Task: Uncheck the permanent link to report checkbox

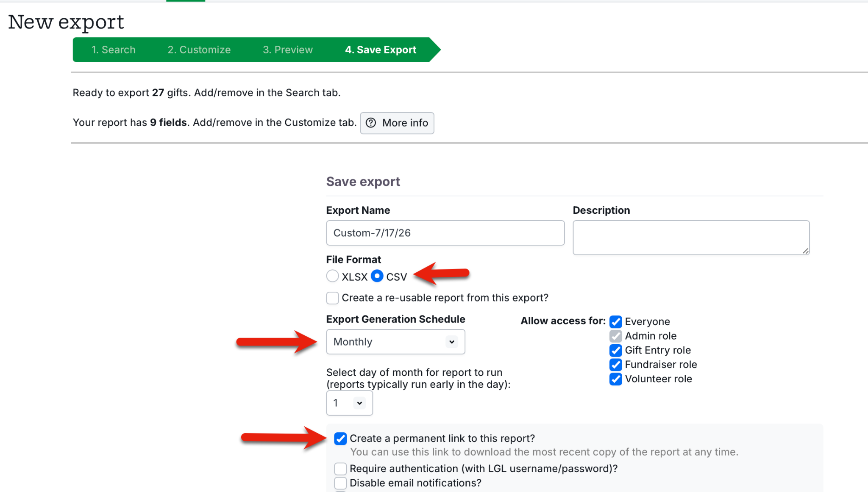Action: click(340, 439)
